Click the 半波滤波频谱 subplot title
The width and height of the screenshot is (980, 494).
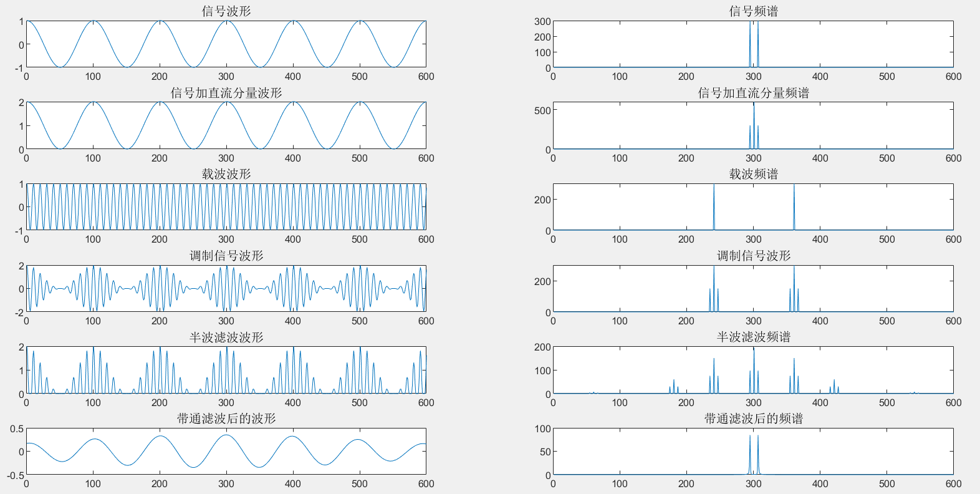click(x=754, y=337)
